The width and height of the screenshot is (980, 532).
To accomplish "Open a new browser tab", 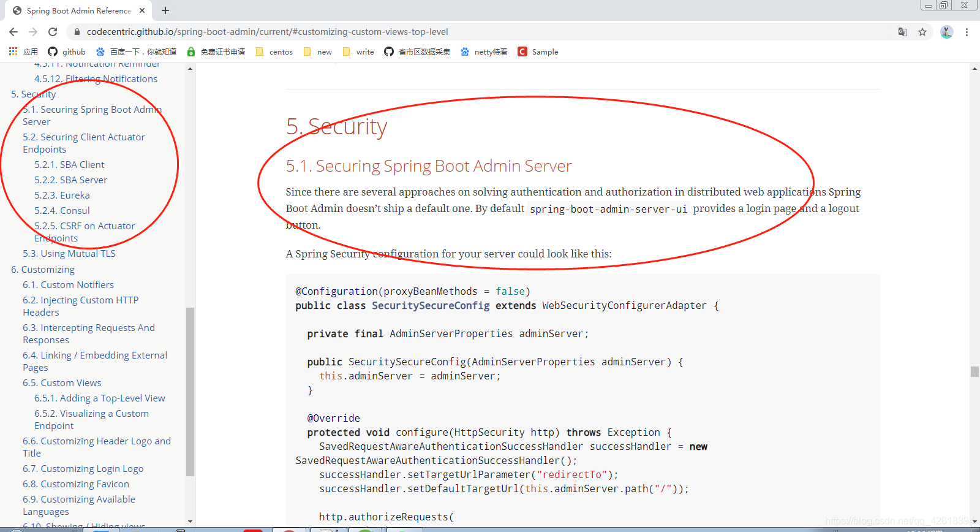I will (165, 10).
